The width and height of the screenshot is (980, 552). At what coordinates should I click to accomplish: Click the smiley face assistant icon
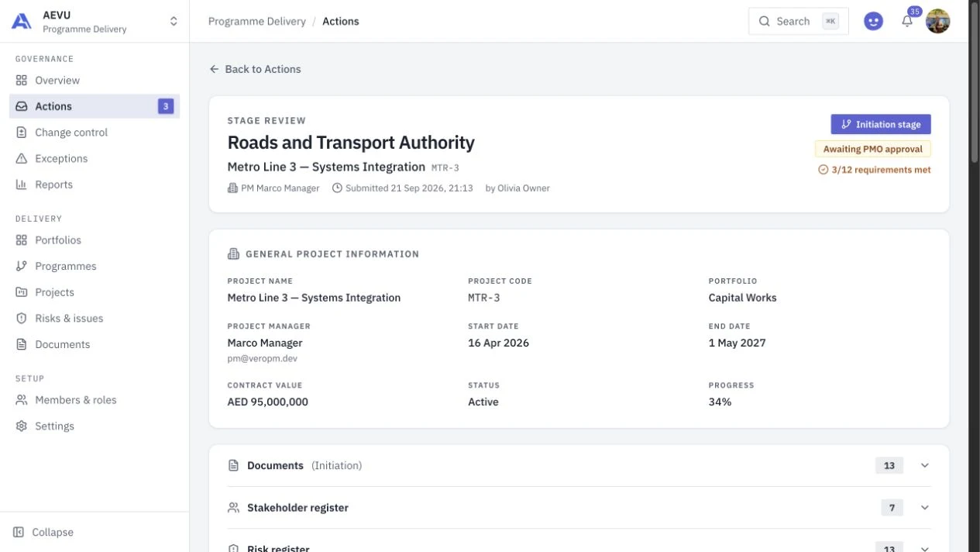(x=873, y=22)
